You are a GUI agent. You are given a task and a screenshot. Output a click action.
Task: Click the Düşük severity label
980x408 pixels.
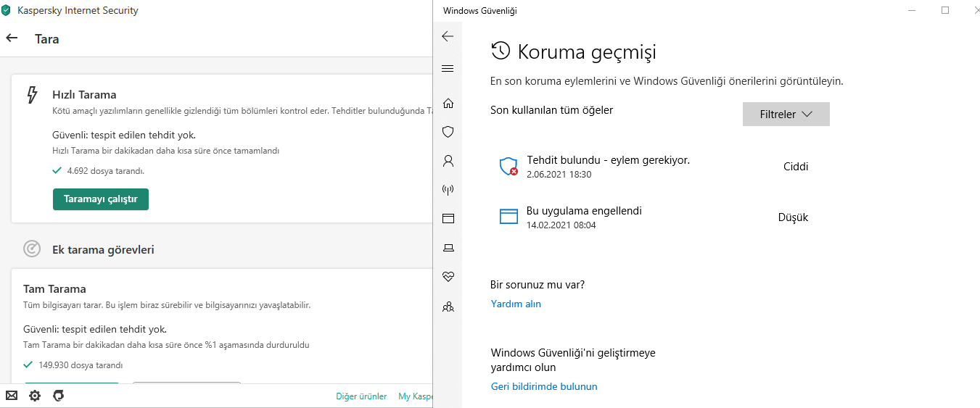click(x=793, y=217)
